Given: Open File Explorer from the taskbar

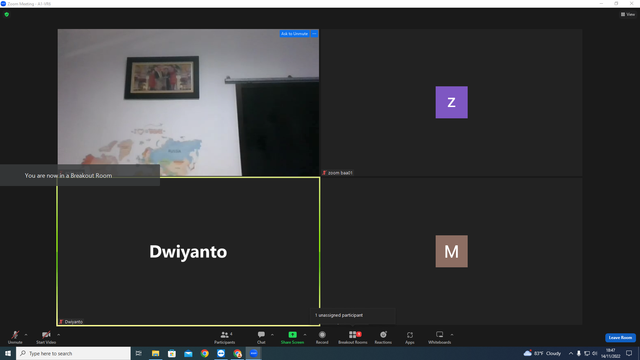Looking at the screenshot, I should (156, 353).
